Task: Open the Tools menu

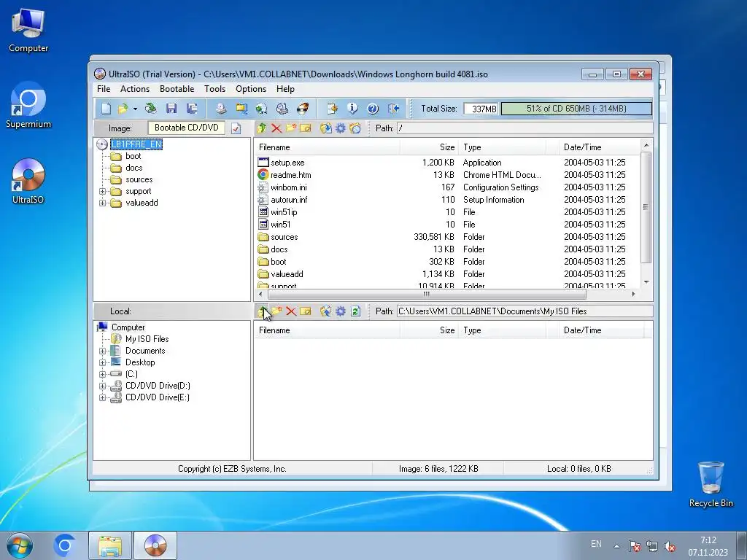Action: tap(215, 89)
